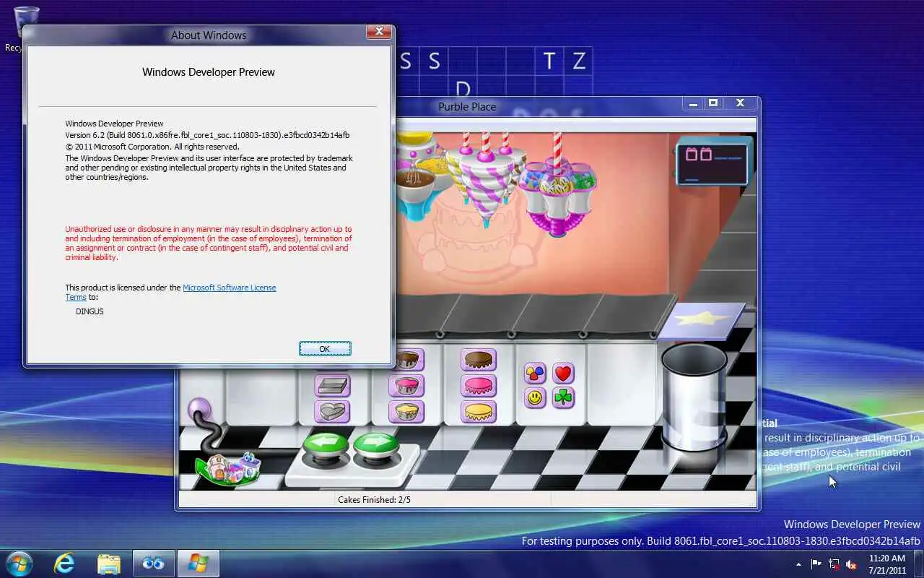Launch Internet Explorer from taskbar
924x578 pixels.
65,563
